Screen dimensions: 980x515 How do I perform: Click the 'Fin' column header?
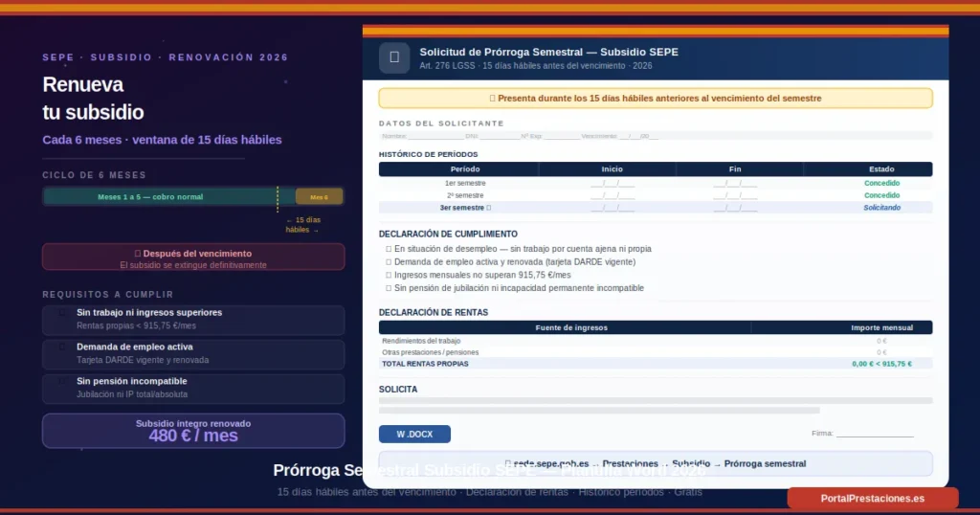(x=735, y=168)
